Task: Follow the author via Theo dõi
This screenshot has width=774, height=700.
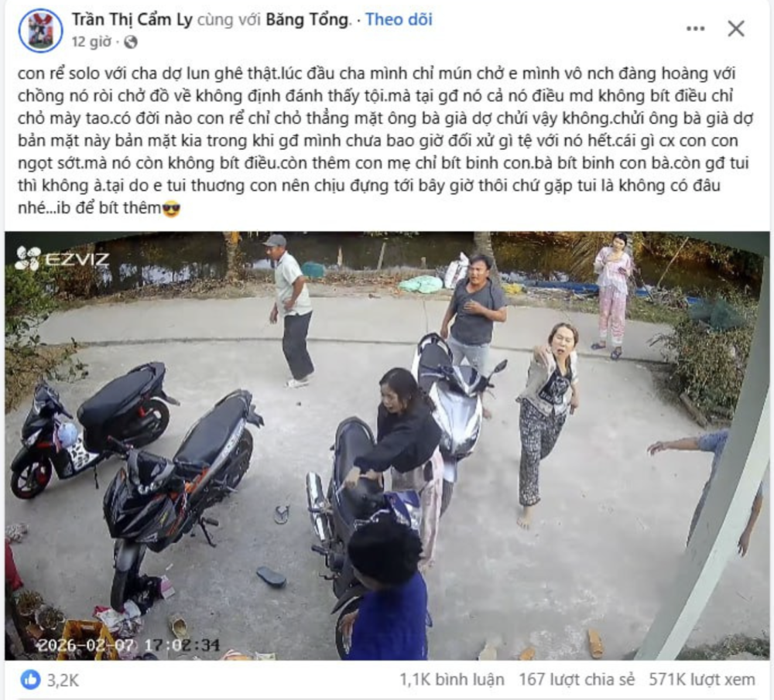Action: tap(399, 19)
